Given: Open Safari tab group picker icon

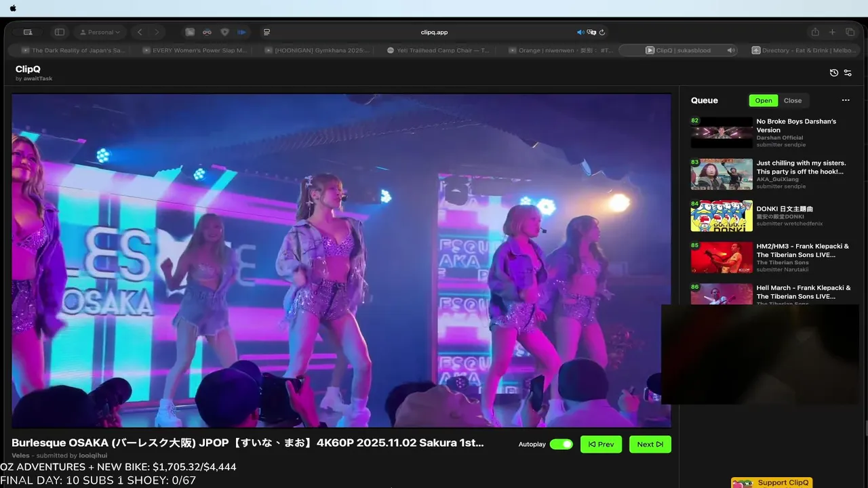Looking at the screenshot, I should tap(28, 32).
